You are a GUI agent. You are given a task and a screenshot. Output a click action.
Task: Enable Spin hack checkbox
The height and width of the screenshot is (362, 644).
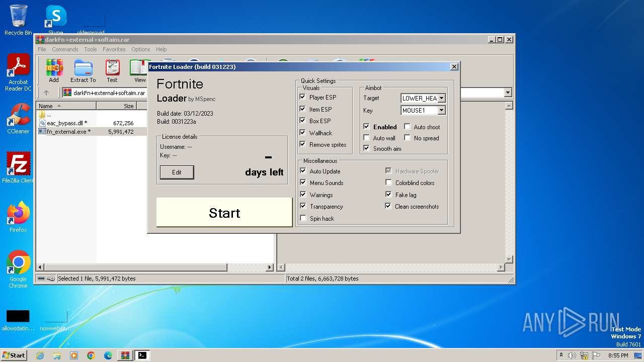pos(303,218)
